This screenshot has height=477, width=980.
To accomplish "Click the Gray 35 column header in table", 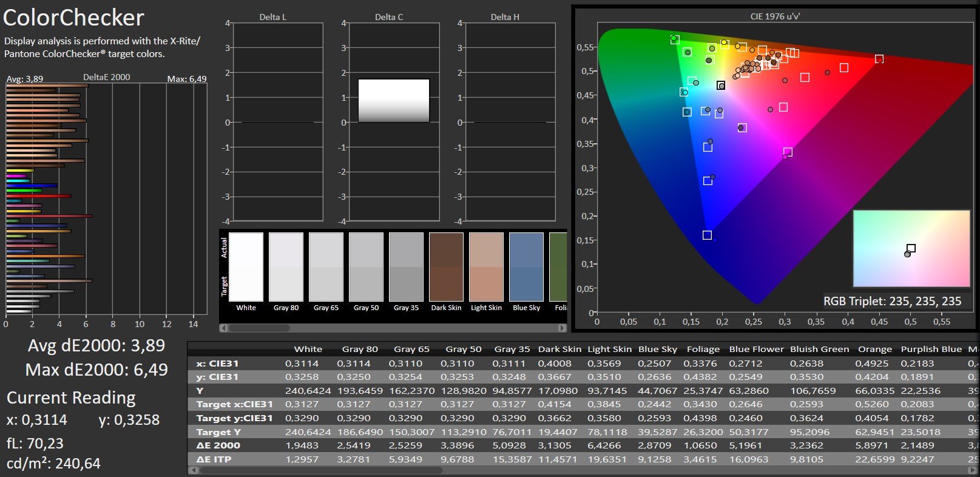I will click(x=512, y=349).
